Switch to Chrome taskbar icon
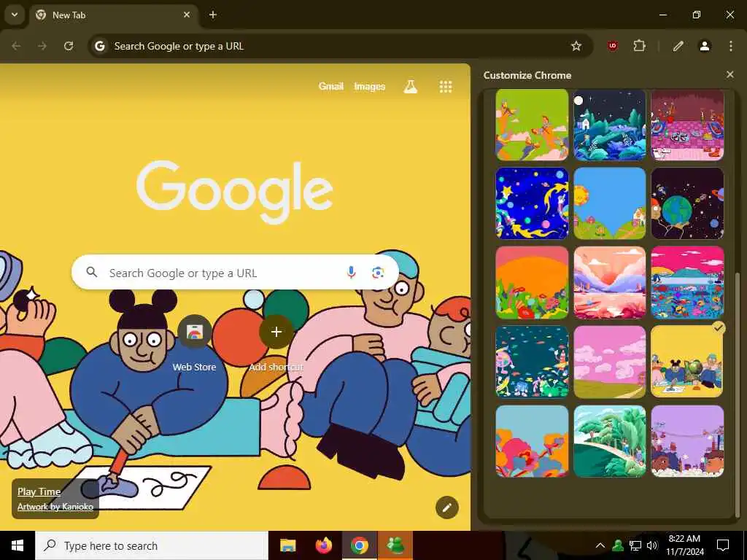747x560 pixels. (x=360, y=545)
